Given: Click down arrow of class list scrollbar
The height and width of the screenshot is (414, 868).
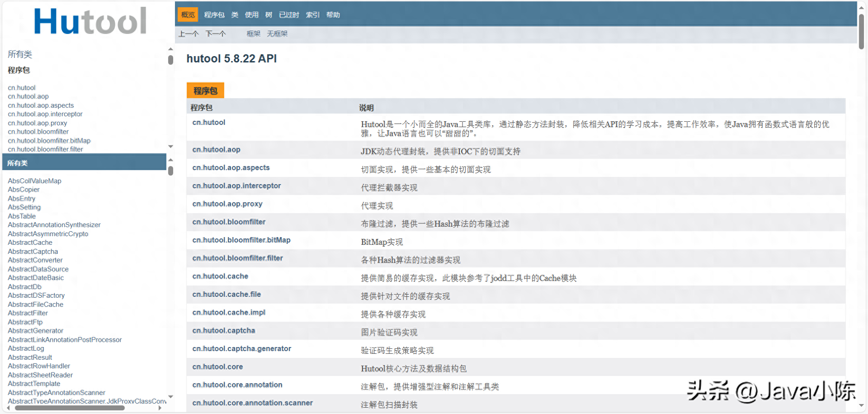Looking at the screenshot, I should tap(170, 397).
